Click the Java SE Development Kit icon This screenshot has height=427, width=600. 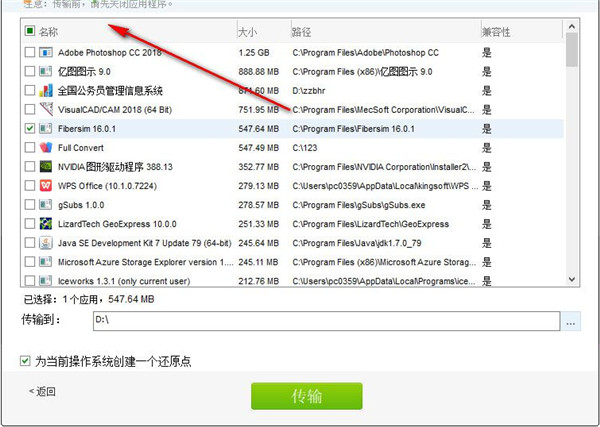46,243
